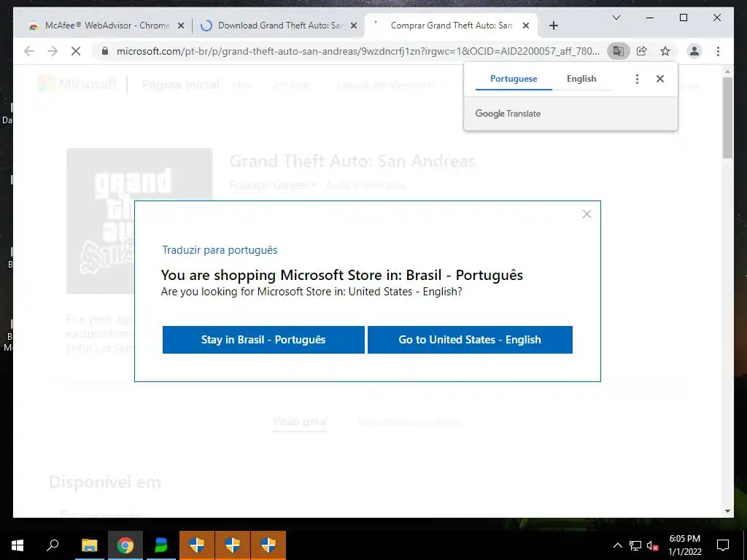
Task: Click Go to United States - English button
Action: click(x=470, y=340)
